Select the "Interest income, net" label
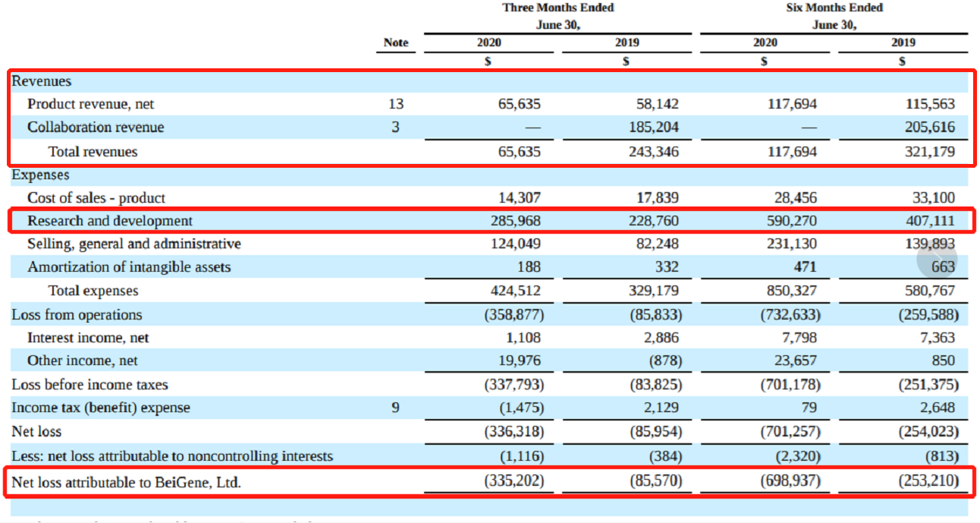This screenshot has height=523, width=980. (x=88, y=338)
